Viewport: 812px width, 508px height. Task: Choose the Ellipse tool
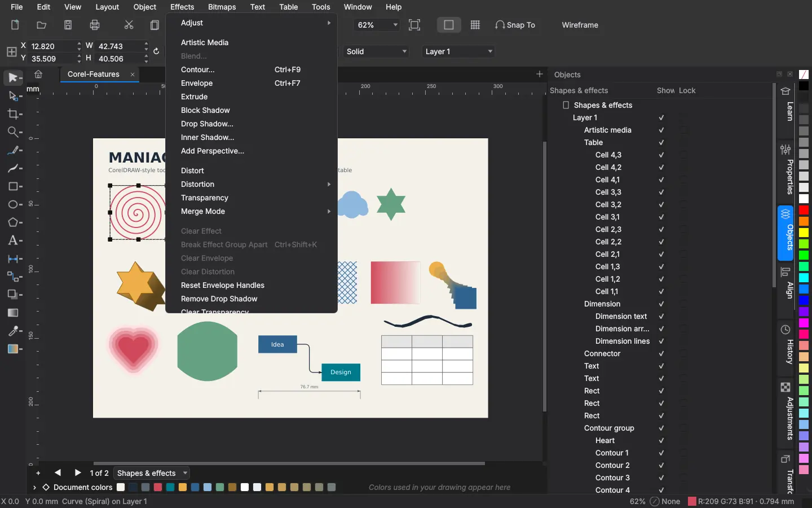tap(14, 204)
